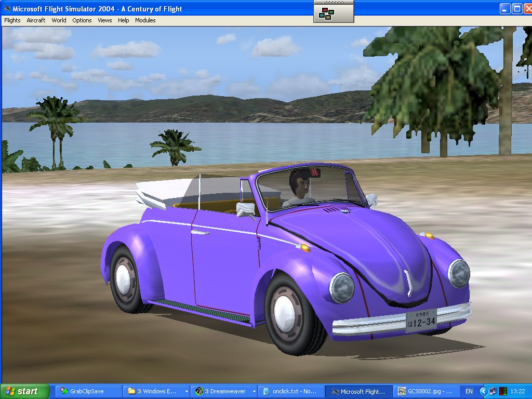Click the EN language bar indicator

pyautogui.click(x=469, y=392)
